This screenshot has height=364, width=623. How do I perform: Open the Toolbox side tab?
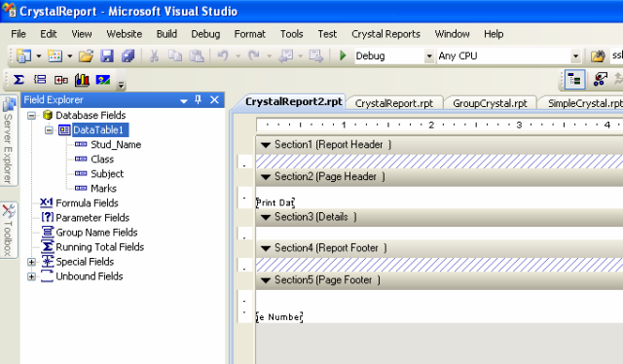point(9,230)
